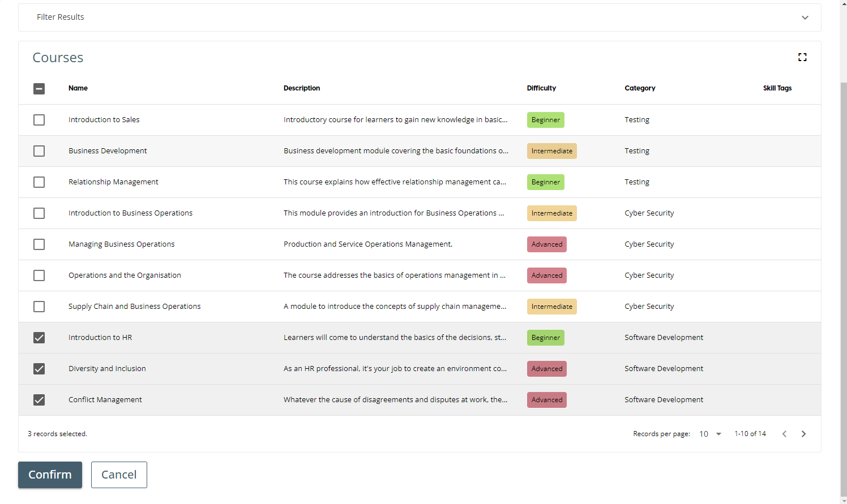The width and height of the screenshot is (847, 504).
Task: Click the vertical page scrollbar
Action: 843,283
